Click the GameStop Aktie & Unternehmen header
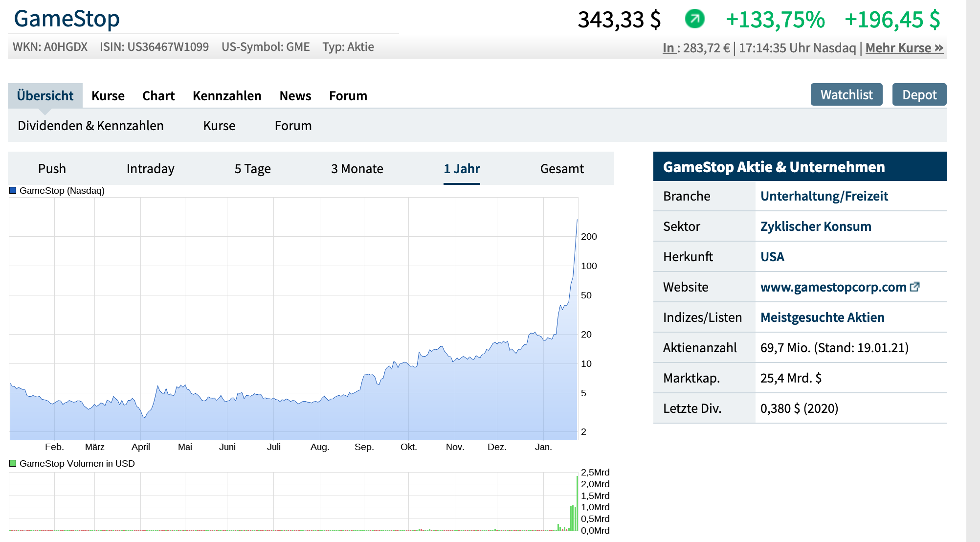Image resolution: width=980 pixels, height=542 pixels. click(x=800, y=167)
